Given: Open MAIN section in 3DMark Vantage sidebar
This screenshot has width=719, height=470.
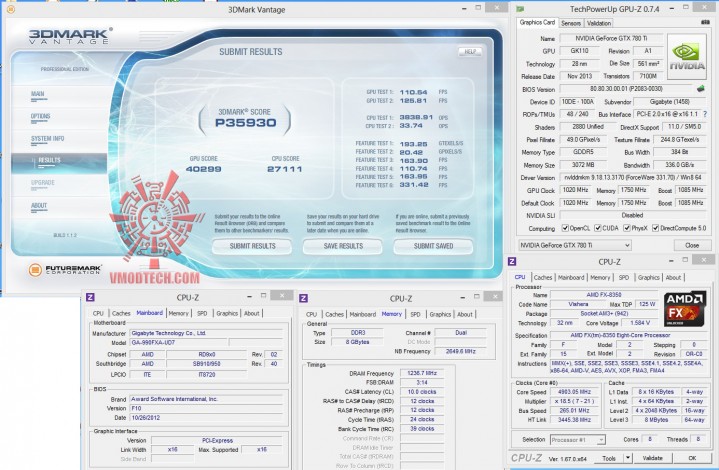Looking at the screenshot, I should (x=38, y=94).
